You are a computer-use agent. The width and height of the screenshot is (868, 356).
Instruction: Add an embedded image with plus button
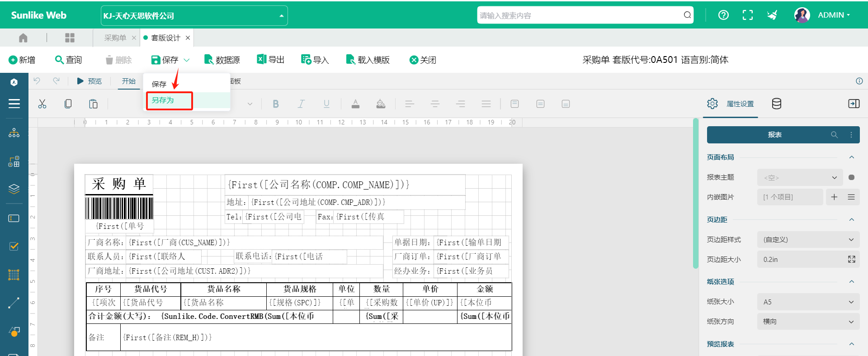tap(834, 197)
